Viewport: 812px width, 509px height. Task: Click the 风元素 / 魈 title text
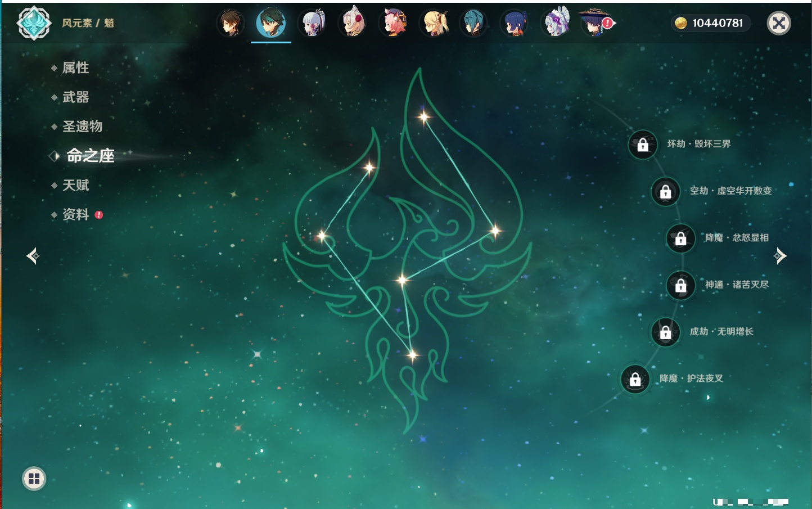point(88,23)
